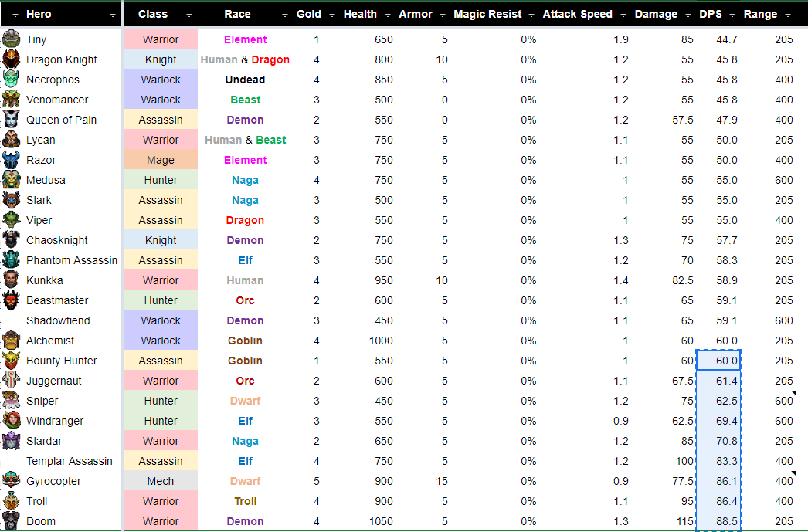Click Slardar hero portrait icon
808x532 pixels.
tap(11, 441)
